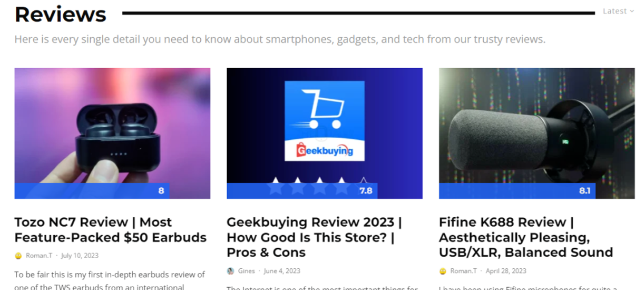Click the June 4, 2023 date
Image resolution: width=644 pixels, height=290 pixels.
pos(282,271)
